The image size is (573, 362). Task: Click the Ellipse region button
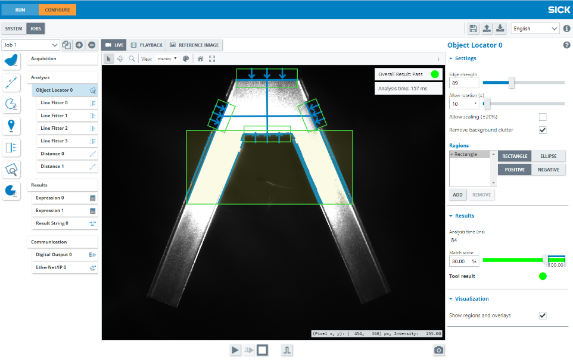(x=549, y=156)
